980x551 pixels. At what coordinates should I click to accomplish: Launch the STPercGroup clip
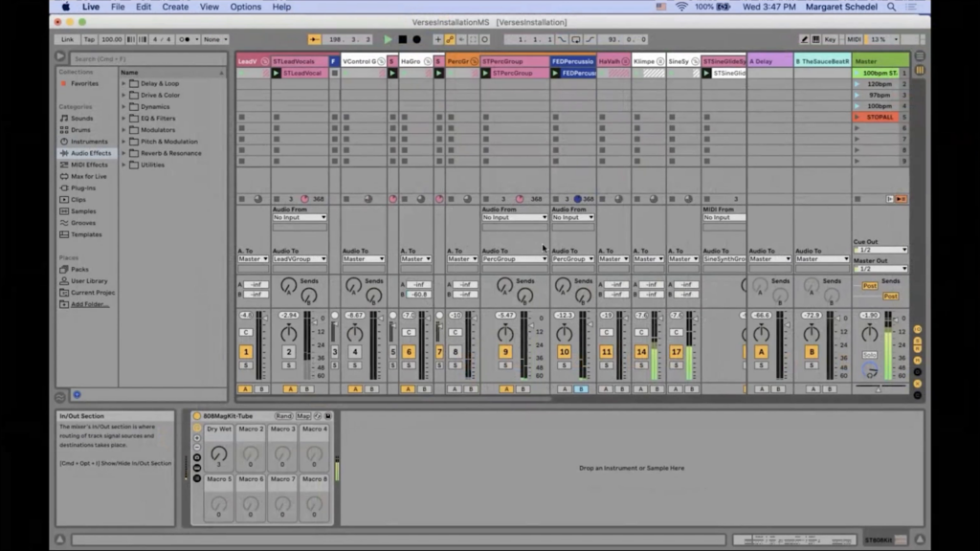pyautogui.click(x=485, y=73)
